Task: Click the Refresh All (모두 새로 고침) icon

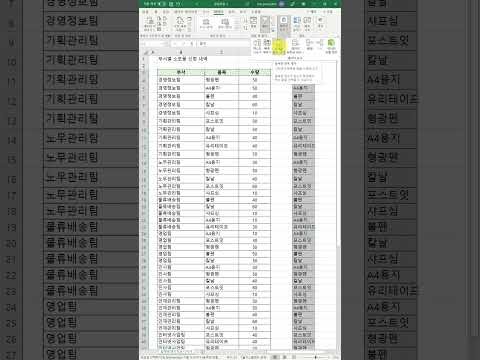Action: click(x=180, y=23)
